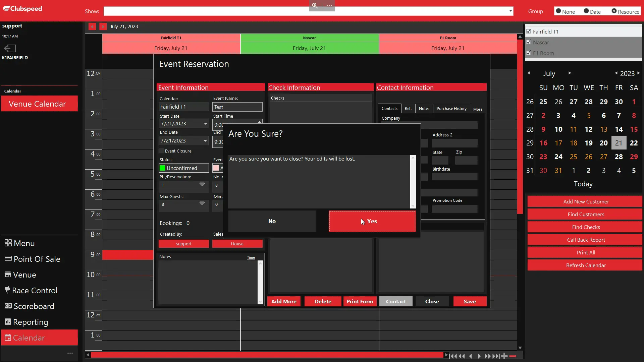Viewport: 644px width, 362px height.
Task: Toggle the Fairfield T1 checkbox
Action: [x=529, y=31]
